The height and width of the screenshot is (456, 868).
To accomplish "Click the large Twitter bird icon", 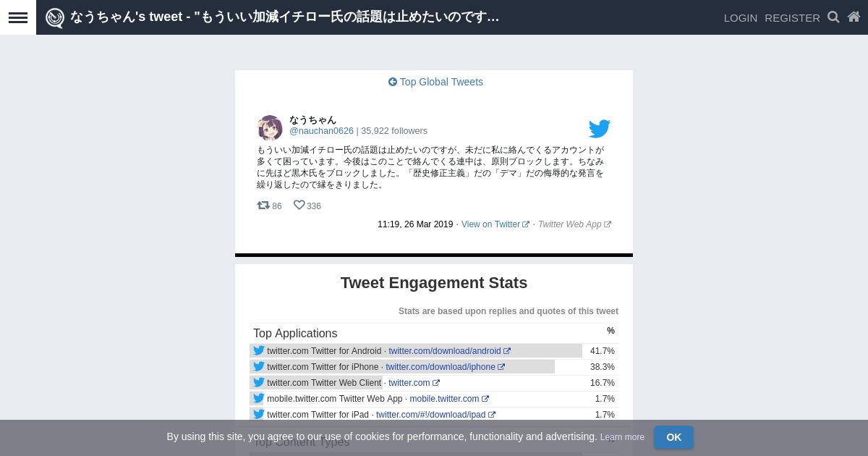I will (x=600, y=129).
